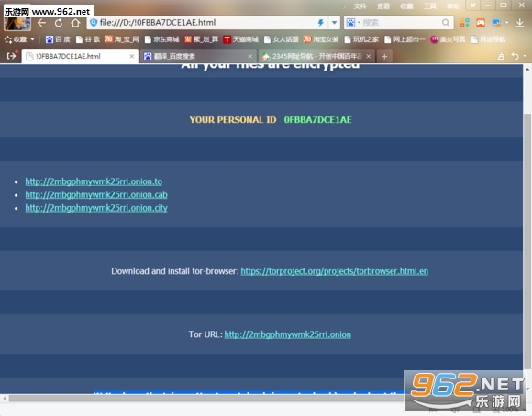Add a new tab with plus button
Viewport: 532px width, 416px height.
click(384, 56)
